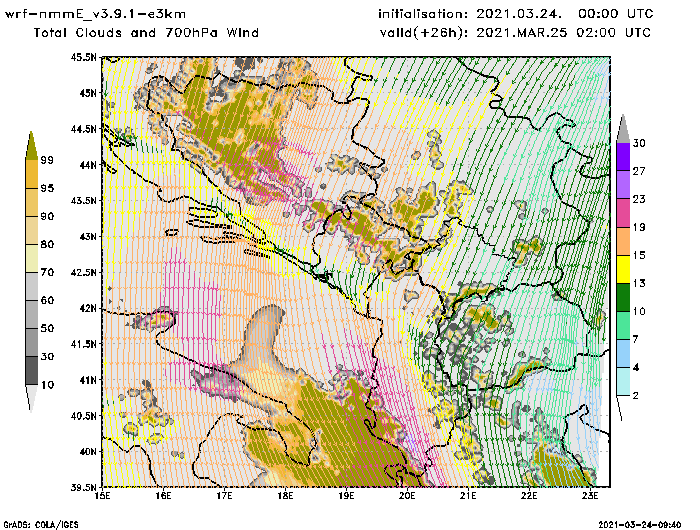Image resolution: width=700 pixels, height=530 pixels.
Task: Pick the olive above-99 cloud legend arrow
Action: [x=31, y=146]
